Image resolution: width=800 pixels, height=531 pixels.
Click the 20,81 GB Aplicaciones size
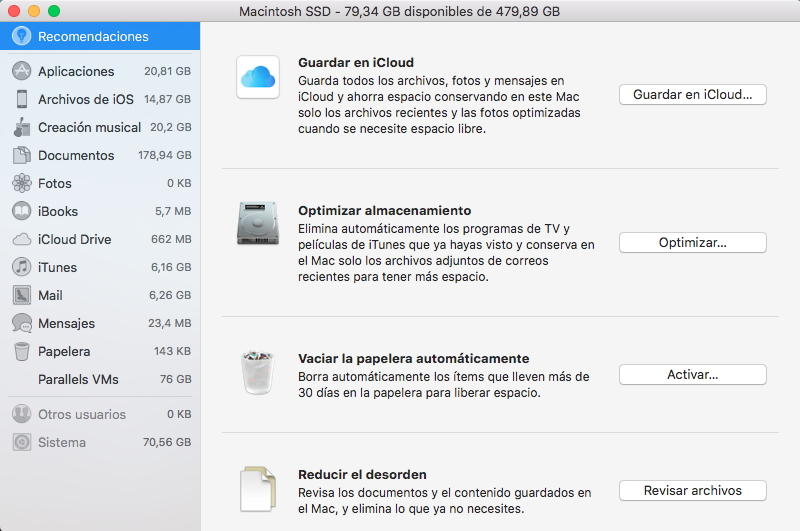167,71
